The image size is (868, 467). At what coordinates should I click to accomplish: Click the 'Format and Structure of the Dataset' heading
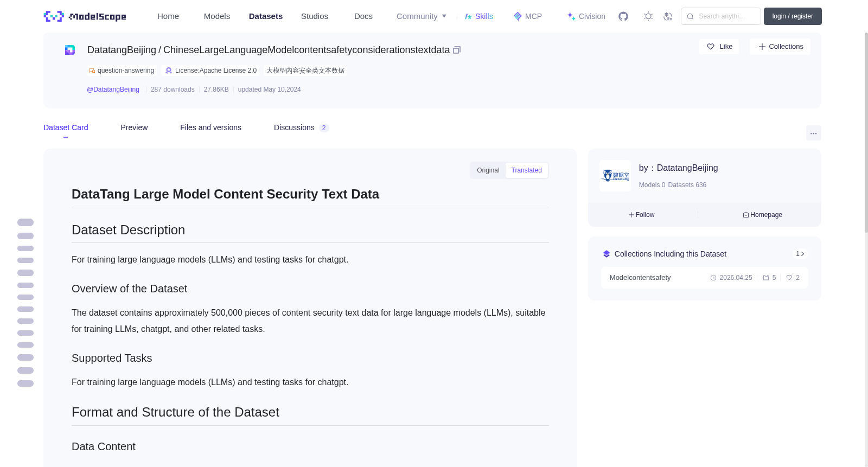click(x=175, y=412)
